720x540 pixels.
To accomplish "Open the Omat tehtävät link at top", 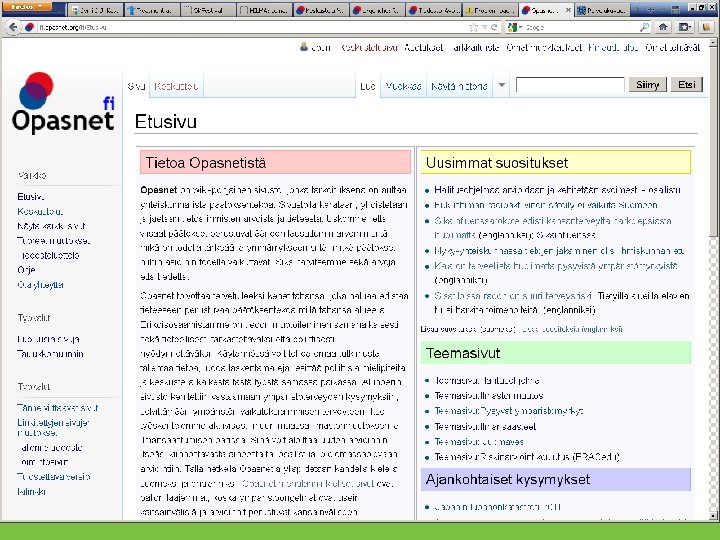I will [672, 47].
